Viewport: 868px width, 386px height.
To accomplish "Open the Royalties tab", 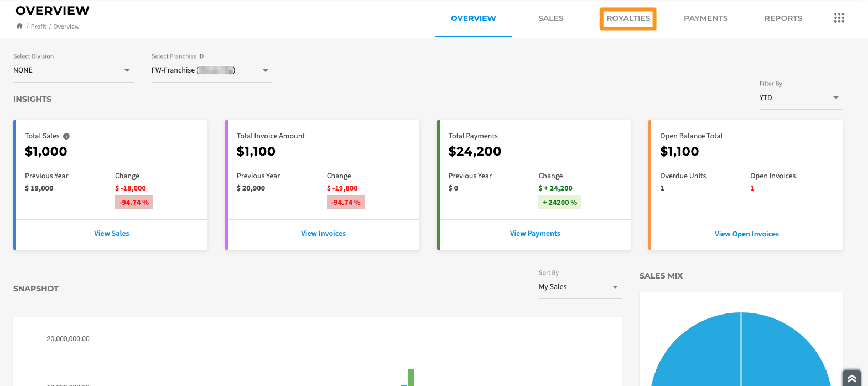I will pyautogui.click(x=628, y=18).
